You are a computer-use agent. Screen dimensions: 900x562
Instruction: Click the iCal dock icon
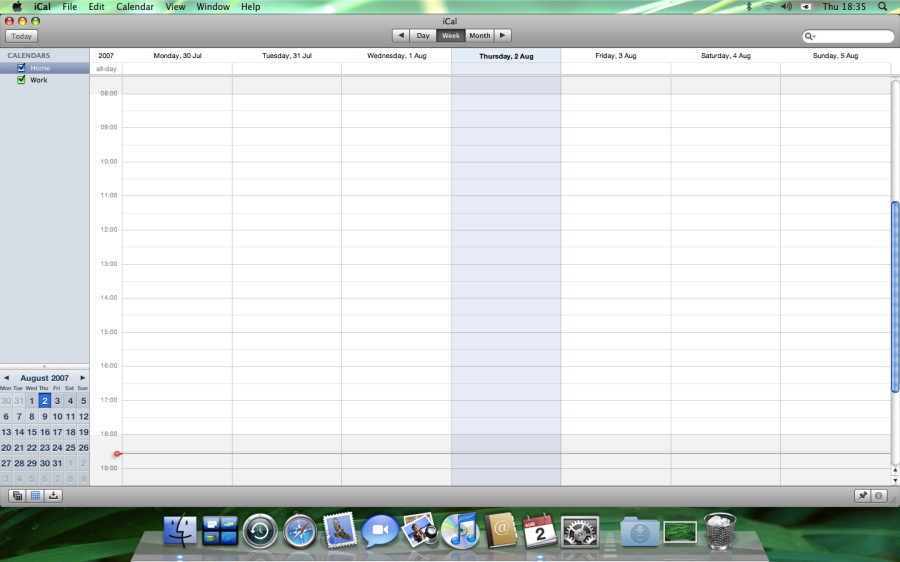(x=540, y=530)
